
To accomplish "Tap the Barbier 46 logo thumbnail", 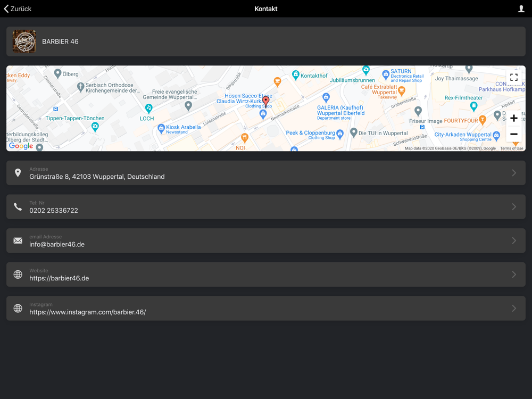I will [24, 41].
